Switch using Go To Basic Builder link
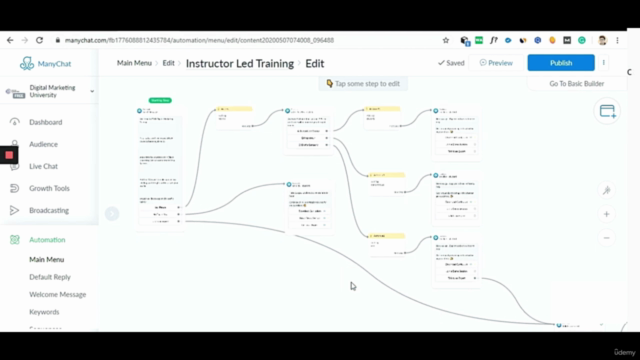Viewport: 640px width, 360px height. (x=576, y=84)
